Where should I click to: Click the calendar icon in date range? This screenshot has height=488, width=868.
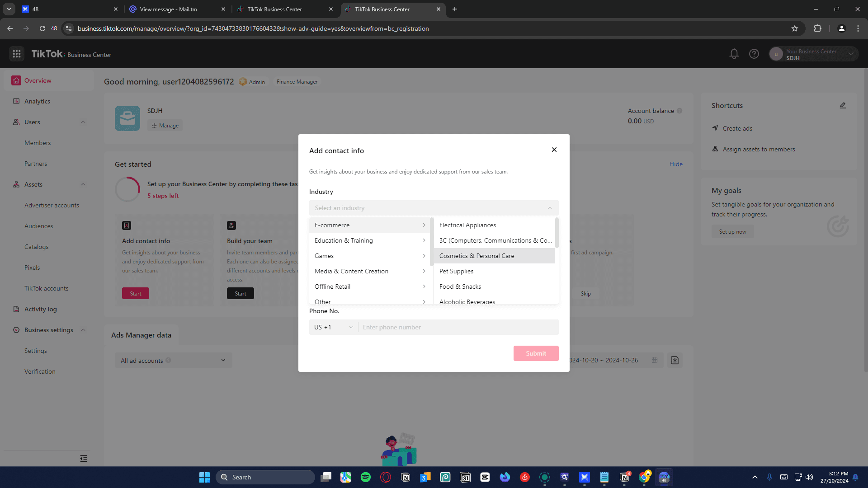click(x=655, y=360)
